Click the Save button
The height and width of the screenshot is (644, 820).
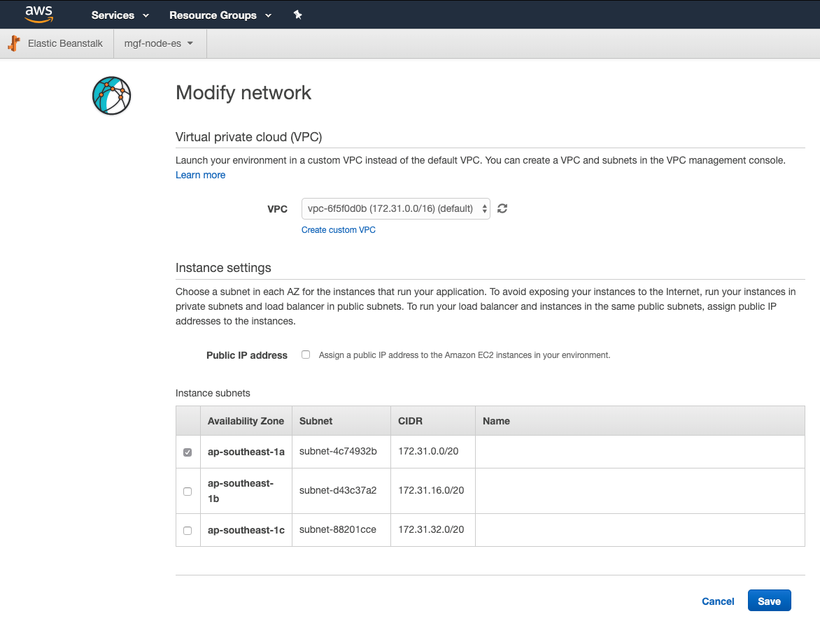point(769,601)
